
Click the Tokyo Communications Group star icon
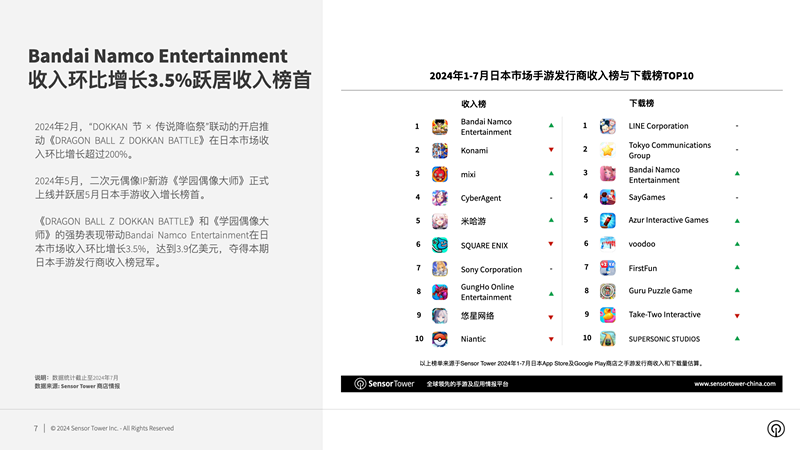(x=608, y=150)
